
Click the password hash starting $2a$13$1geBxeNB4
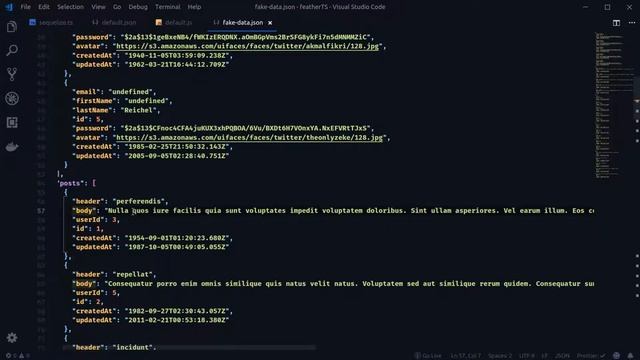coord(246,37)
